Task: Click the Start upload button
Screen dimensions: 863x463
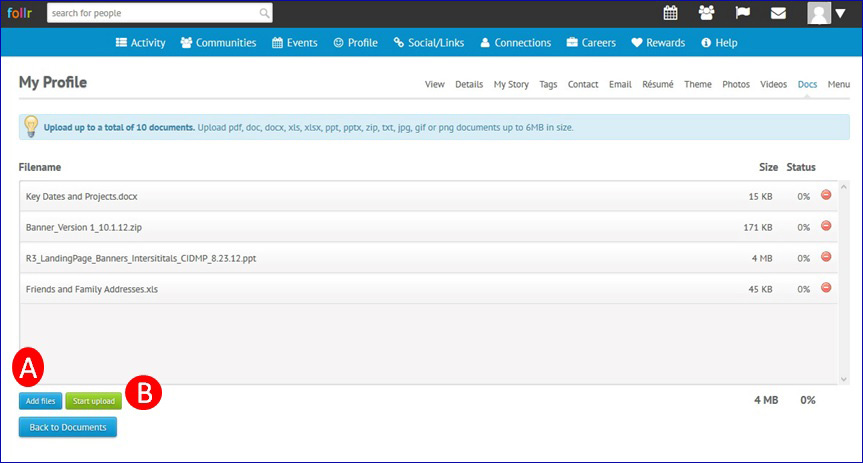Action: pos(94,401)
